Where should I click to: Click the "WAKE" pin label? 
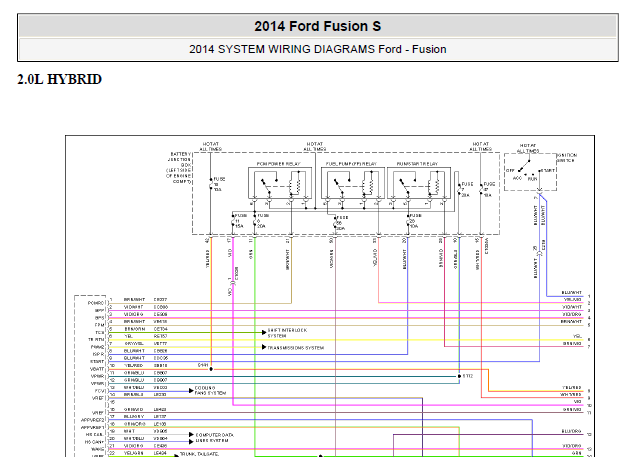97,449
